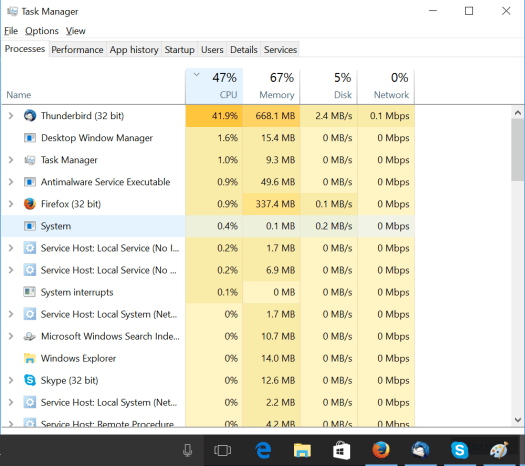Click the 49.6 MB Antimalware memory cell
525x466 pixels.
coord(272,182)
